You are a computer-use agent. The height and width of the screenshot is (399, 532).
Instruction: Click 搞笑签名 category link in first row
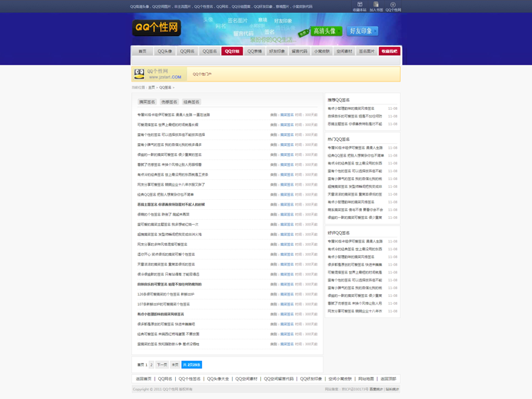click(287, 115)
